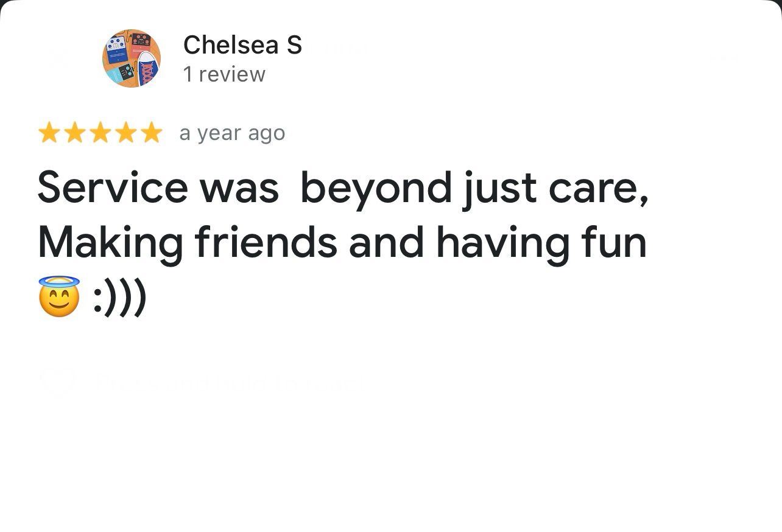Click the reviewer name Chelsea S
Screen dimensions: 782x532
tap(242, 44)
